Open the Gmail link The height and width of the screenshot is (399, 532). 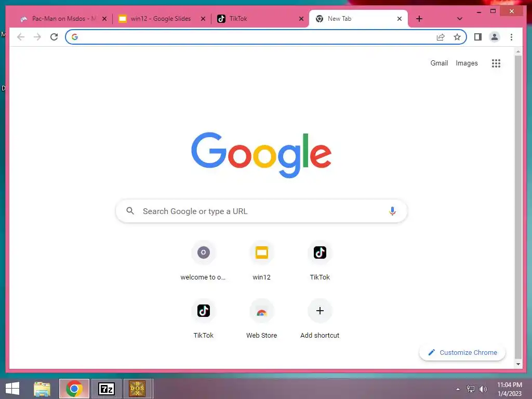click(x=439, y=63)
